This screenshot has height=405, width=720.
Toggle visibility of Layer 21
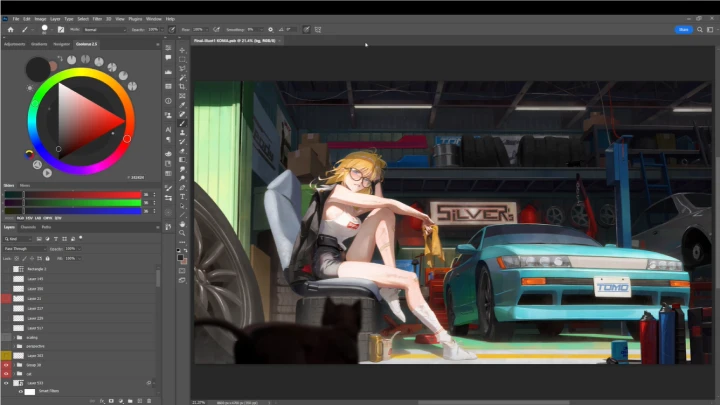click(x=6, y=298)
